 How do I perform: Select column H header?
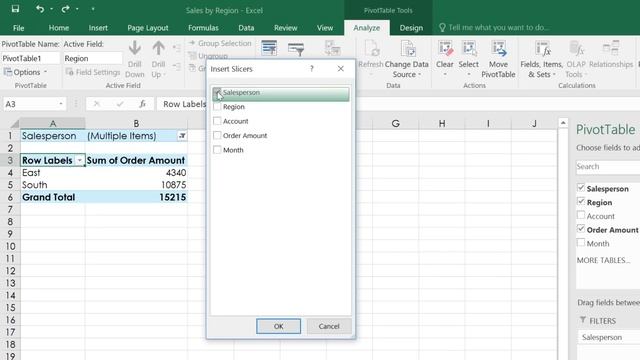pyautogui.click(x=442, y=123)
